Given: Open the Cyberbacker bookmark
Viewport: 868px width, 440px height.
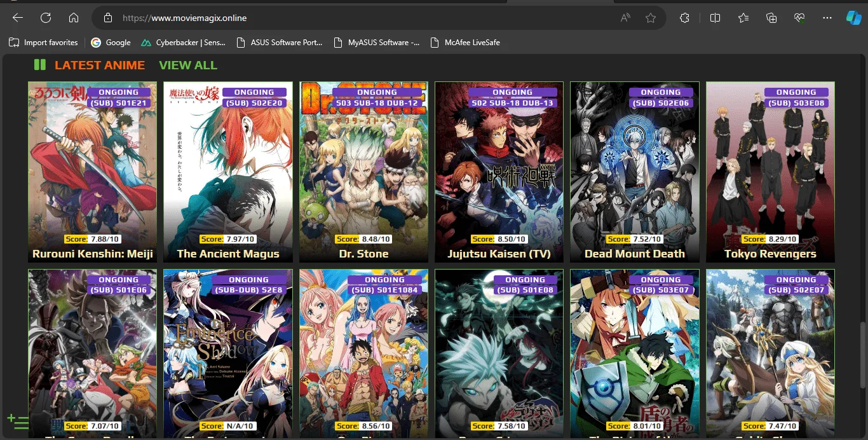Looking at the screenshot, I should [183, 43].
